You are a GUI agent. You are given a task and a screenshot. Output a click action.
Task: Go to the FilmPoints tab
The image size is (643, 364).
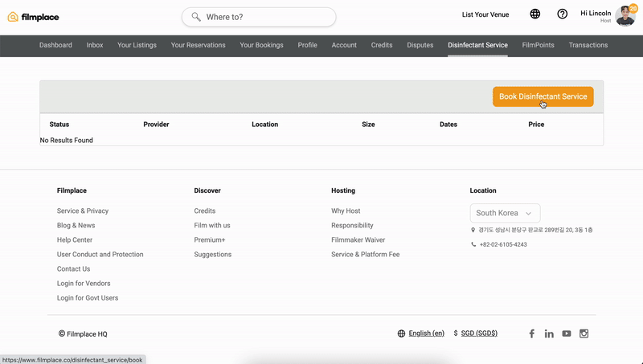(538, 45)
